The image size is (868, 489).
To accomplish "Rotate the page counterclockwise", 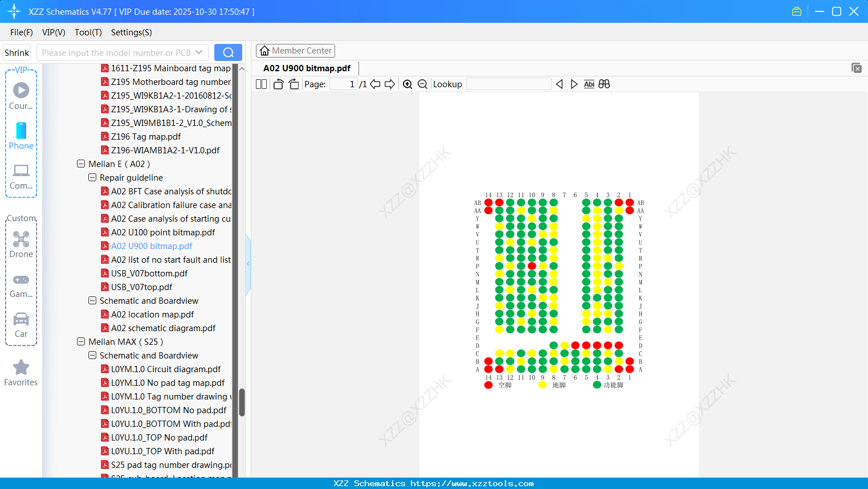I will pyautogui.click(x=278, y=84).
